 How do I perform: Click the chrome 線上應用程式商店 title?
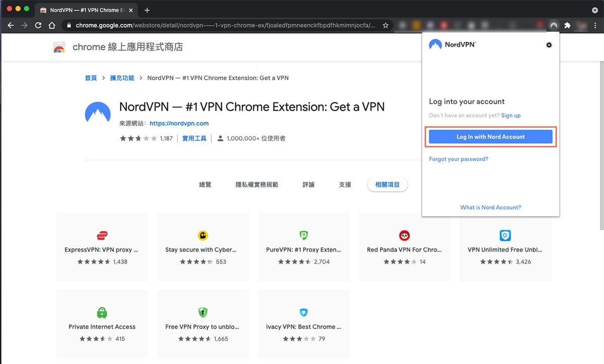(x=128, y=47)
